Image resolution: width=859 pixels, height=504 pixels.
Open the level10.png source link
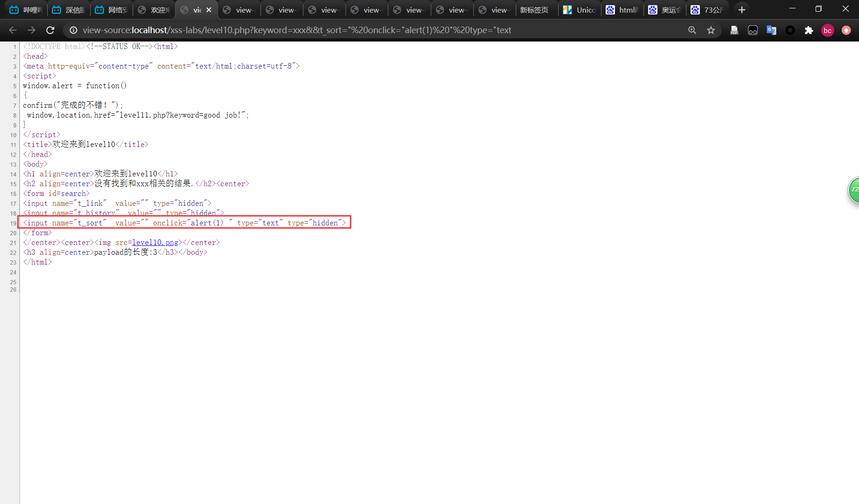155,243
